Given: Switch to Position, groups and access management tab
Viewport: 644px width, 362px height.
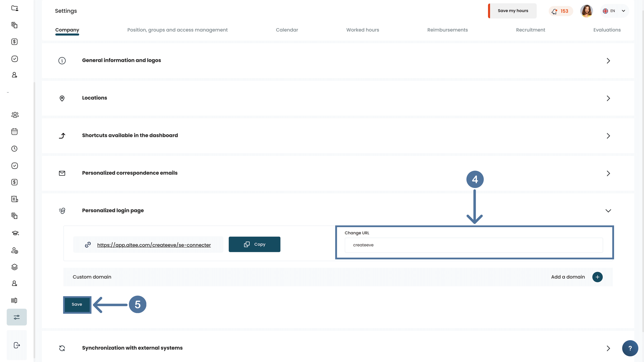Looking at the screenshot, I should point(177,30).
